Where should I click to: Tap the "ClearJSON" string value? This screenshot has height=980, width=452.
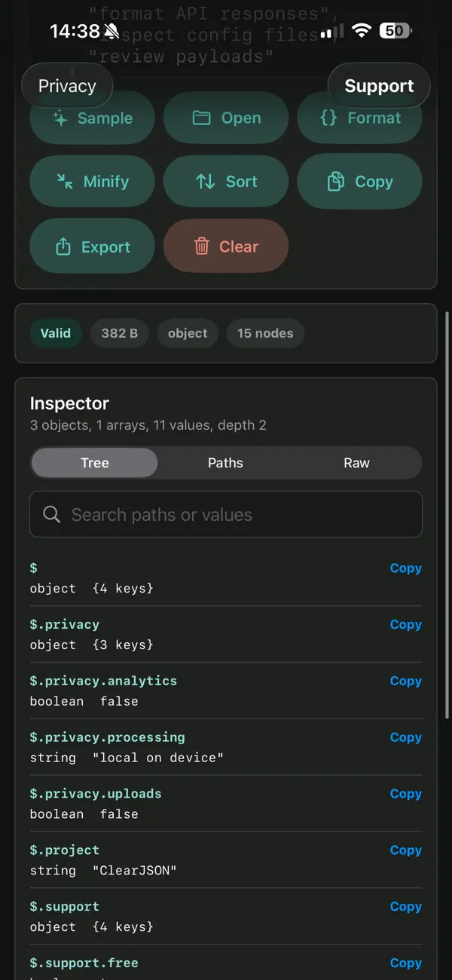(x=135, y=871)
